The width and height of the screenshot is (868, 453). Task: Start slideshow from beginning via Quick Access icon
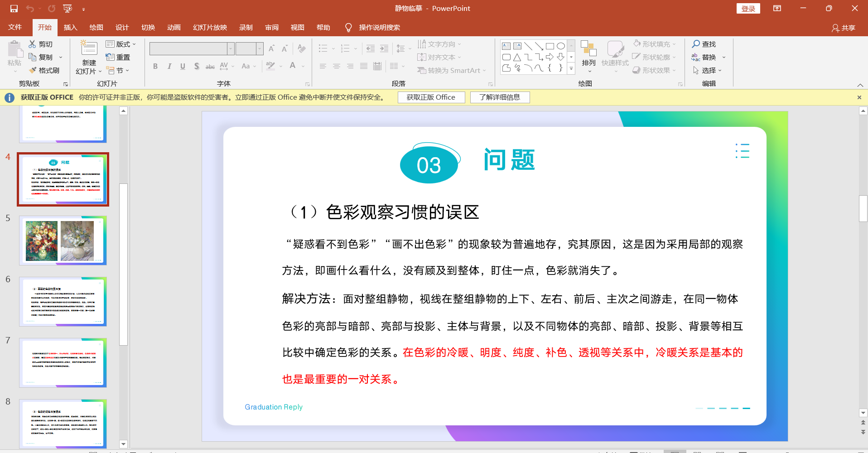point(68,9)
